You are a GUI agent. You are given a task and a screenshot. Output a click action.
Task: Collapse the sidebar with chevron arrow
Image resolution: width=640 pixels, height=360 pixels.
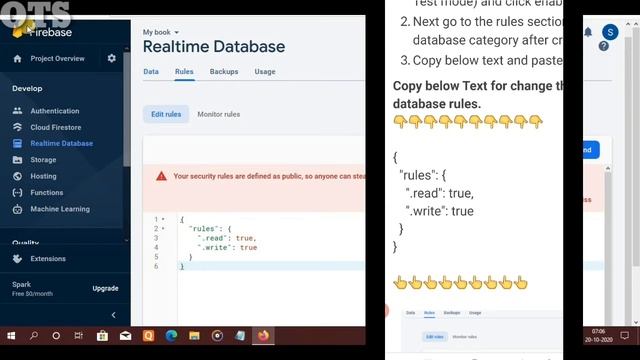click(x=113, y=315)
